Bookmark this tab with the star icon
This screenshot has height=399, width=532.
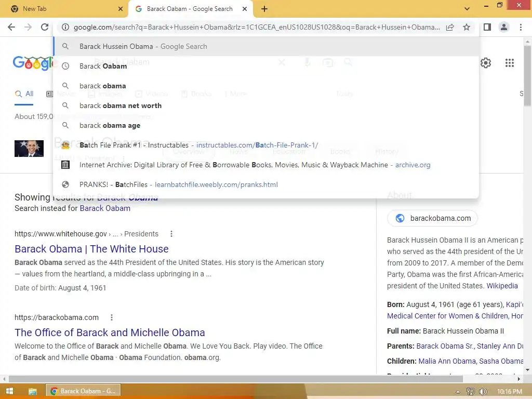467,27
